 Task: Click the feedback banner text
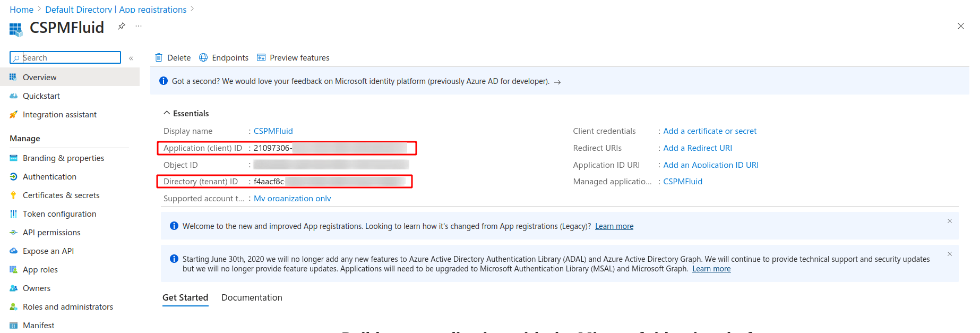[x=360, y=81]
